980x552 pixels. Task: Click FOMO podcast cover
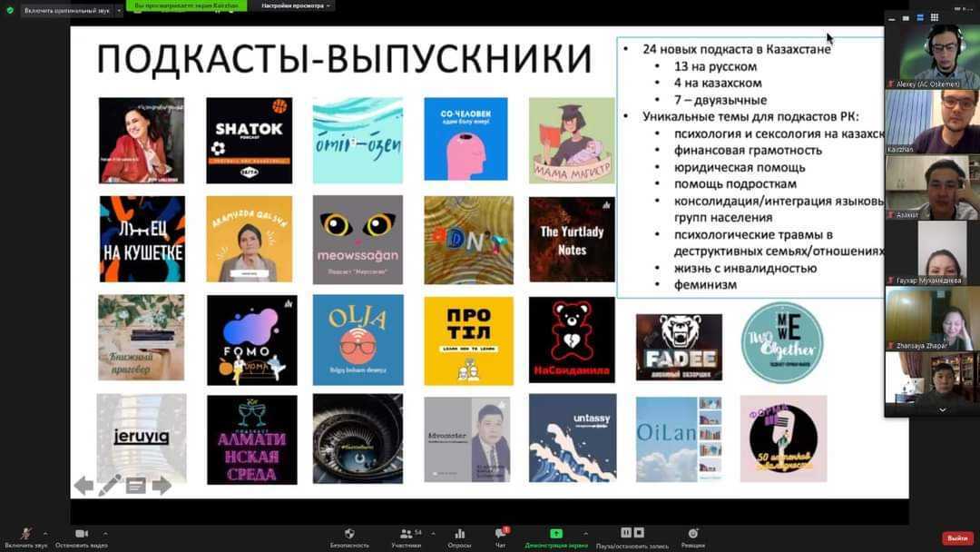[x=252, y=340]
